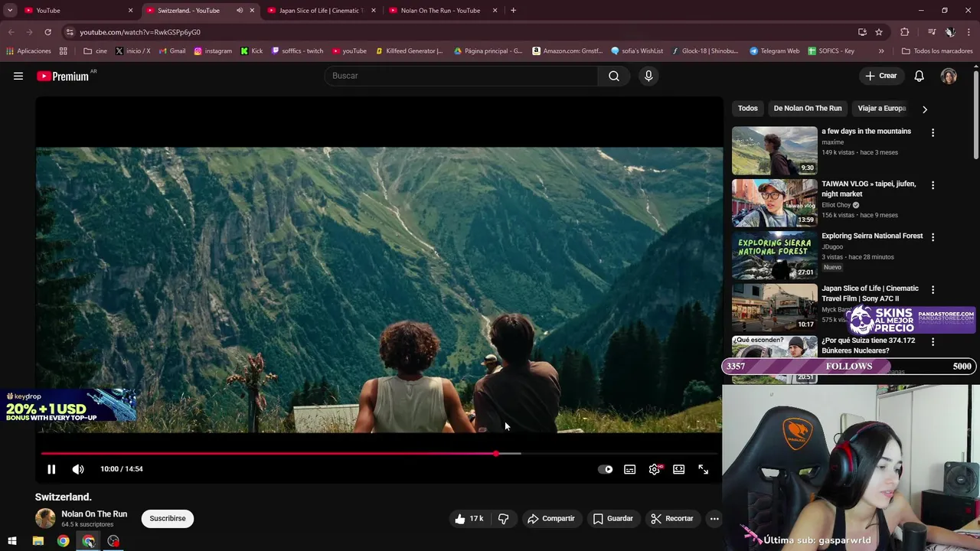The height and width of the screenshot is (551, 980).
Task: Open the notifications bell
Action: pyautogui.click(x=919, y=76)
